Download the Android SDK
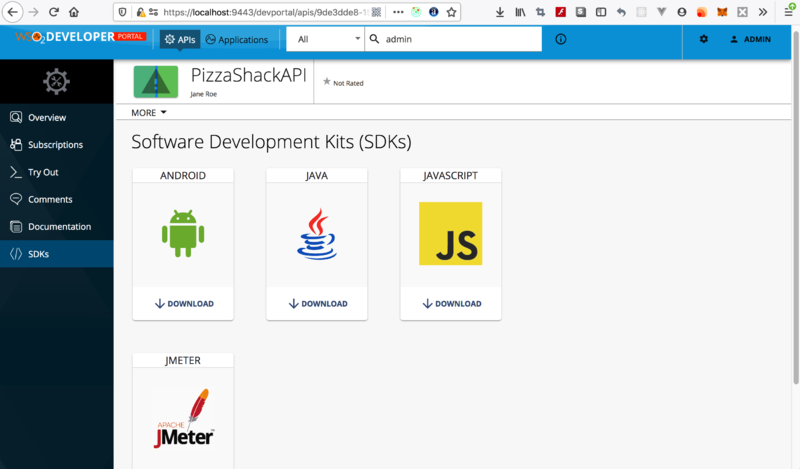Image resolution: width=800 pixels, height=469 pixels. (183, 303)
